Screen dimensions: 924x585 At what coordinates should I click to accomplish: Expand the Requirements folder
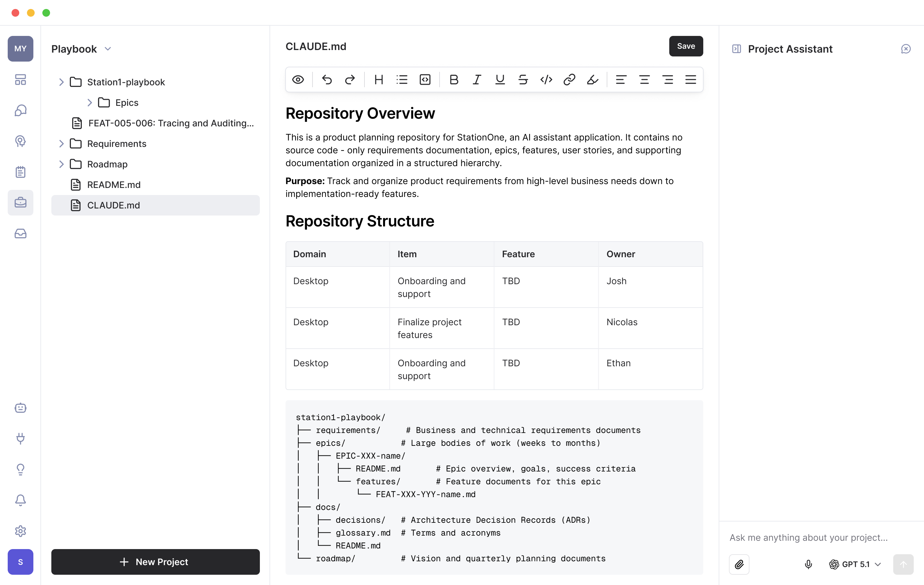[61, 144]
